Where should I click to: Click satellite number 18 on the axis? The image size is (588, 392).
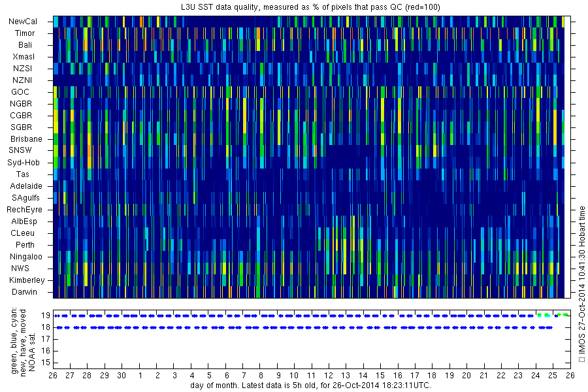pyautogui.click(x=46, y=327)
